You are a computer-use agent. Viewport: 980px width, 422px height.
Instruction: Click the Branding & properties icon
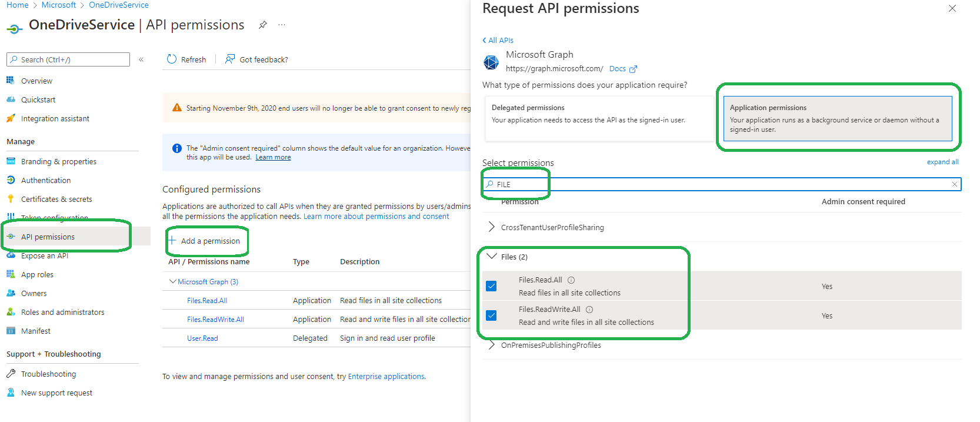point(11,161)
